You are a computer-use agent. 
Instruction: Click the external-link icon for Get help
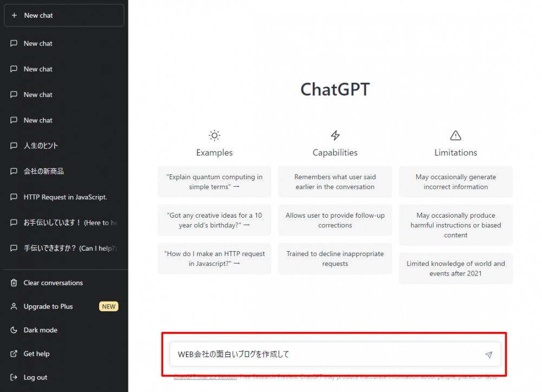[x=14, y=354]
